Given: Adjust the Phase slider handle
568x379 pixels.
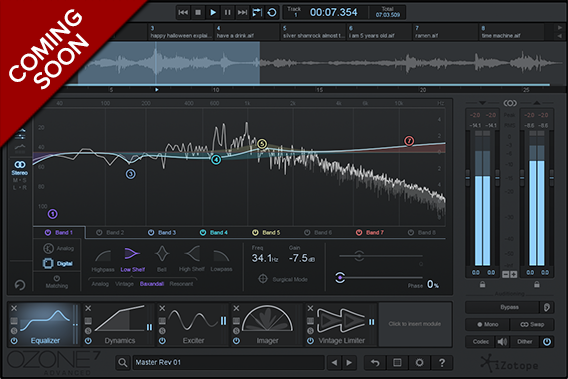Looking at the screenshot, I should tap(340, 278).
